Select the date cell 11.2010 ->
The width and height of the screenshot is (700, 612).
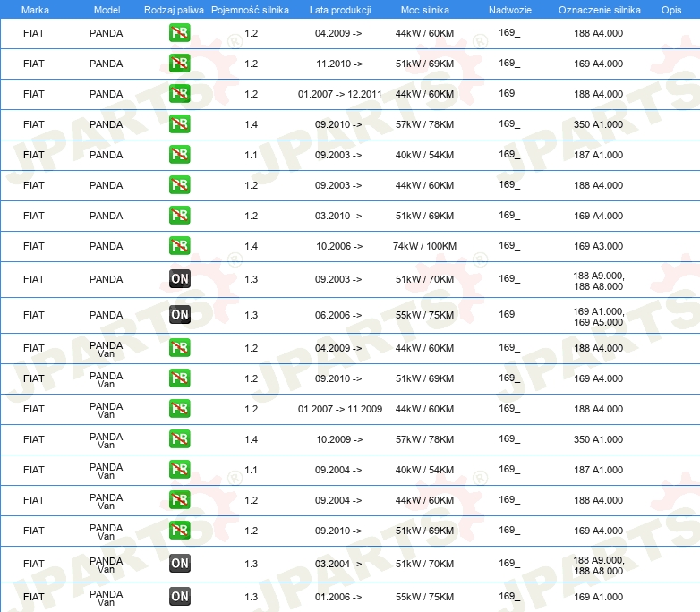pyautogui.click(x=339, y=64)
